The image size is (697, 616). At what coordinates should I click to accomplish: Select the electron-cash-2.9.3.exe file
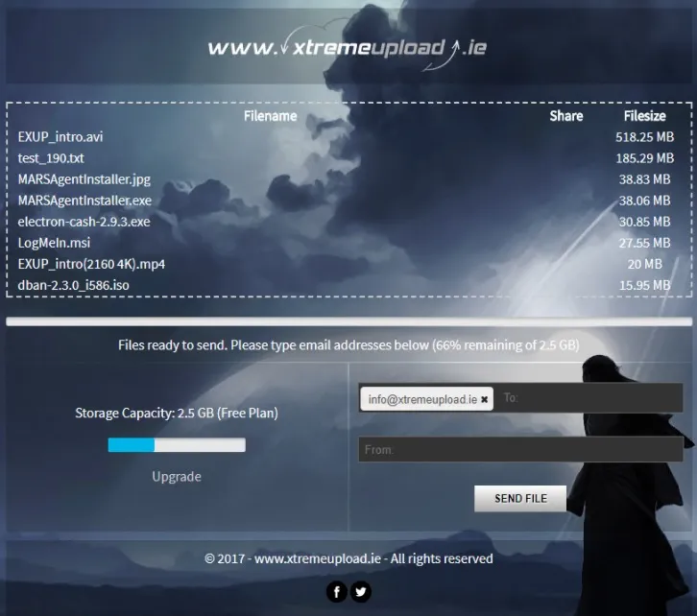pyautogui.click(x=84, y=222)
